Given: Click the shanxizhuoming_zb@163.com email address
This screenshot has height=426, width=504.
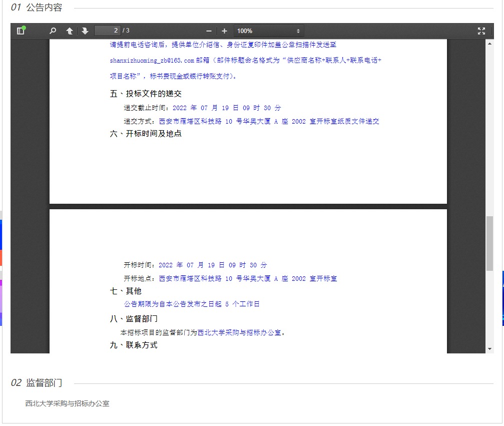Looking at the screenshot, I should point(152,61).
